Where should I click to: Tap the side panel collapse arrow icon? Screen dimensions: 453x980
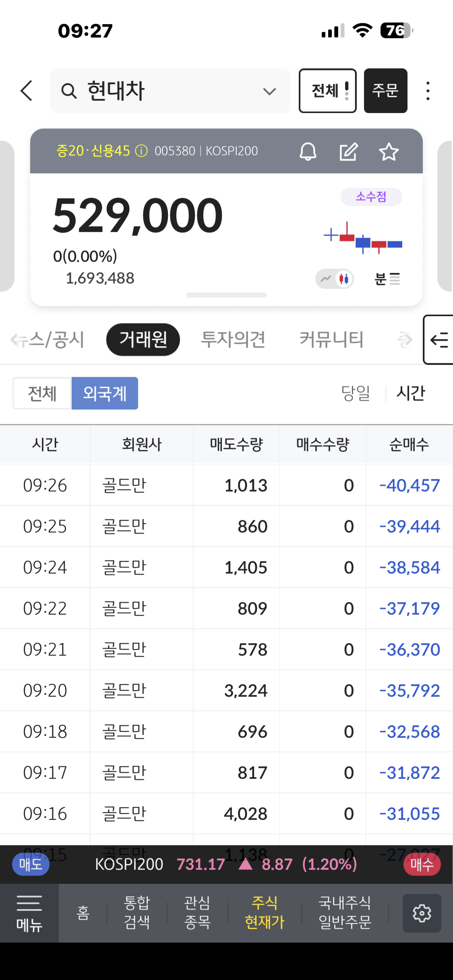tap(439, 340)
